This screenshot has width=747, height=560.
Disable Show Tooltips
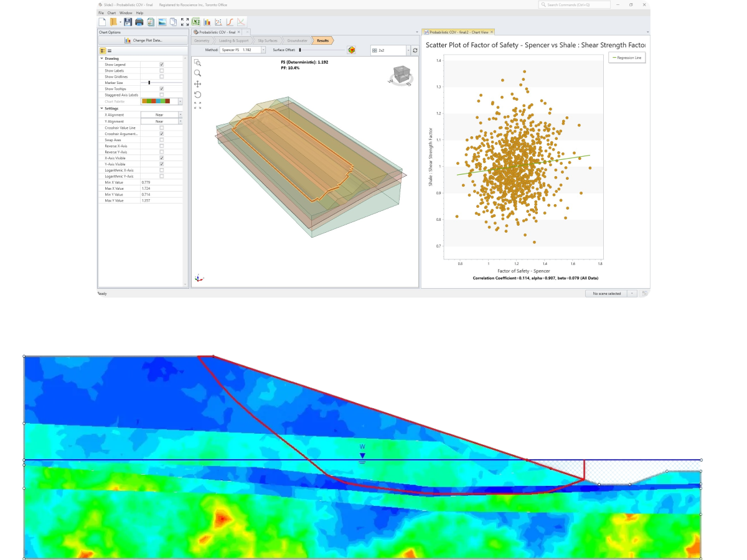(x=162, y=88)
